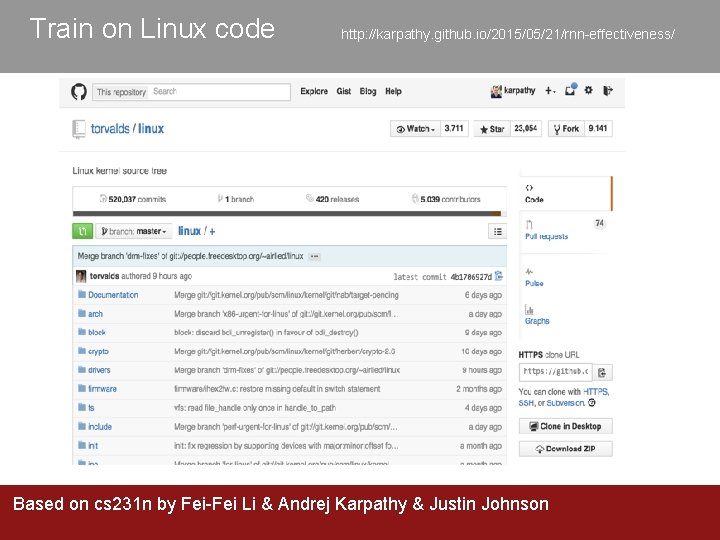Open the create new plus menu
The image size is (720, 540).
tap(550, 91)
